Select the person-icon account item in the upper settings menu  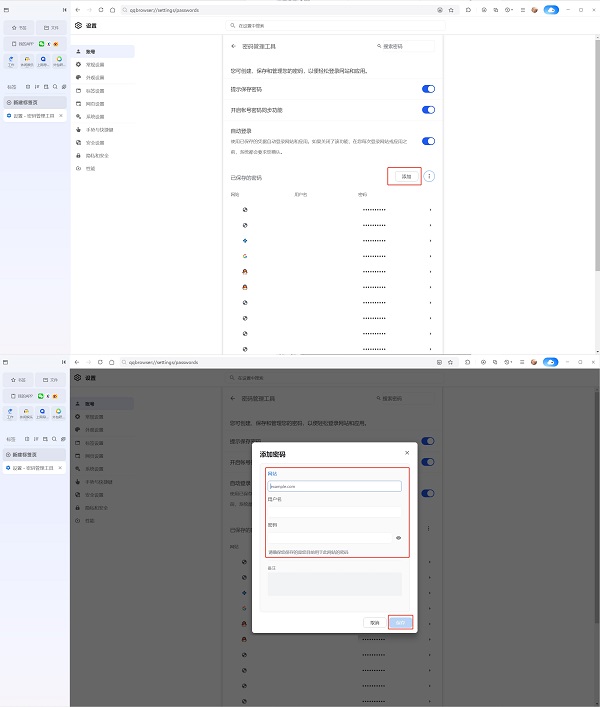coord(103,51)
